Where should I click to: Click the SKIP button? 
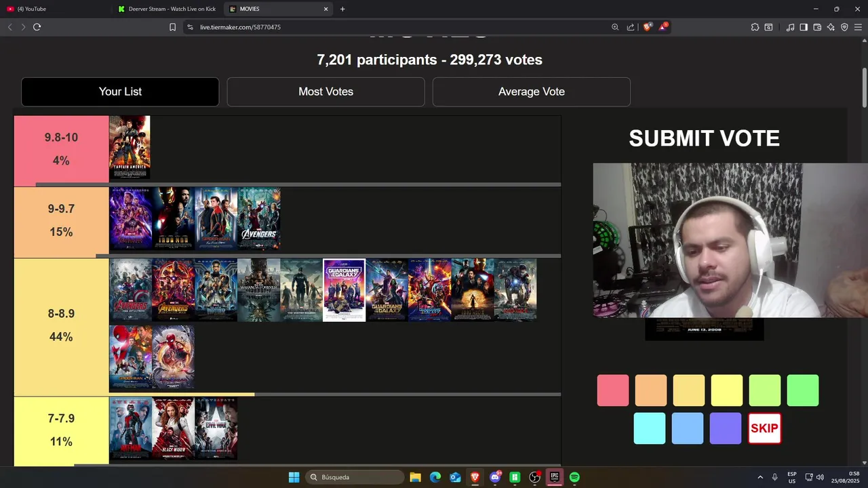(x=764, y=428)
